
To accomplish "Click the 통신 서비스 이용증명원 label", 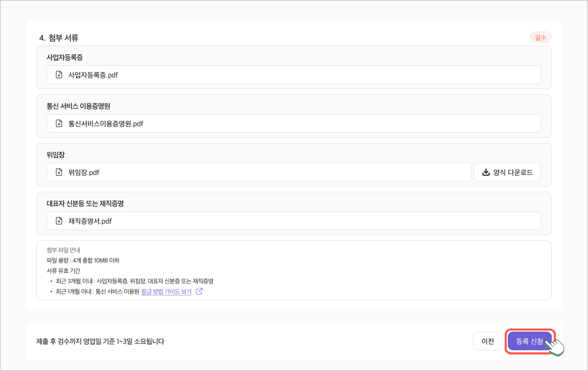I will tap(78, 106).
